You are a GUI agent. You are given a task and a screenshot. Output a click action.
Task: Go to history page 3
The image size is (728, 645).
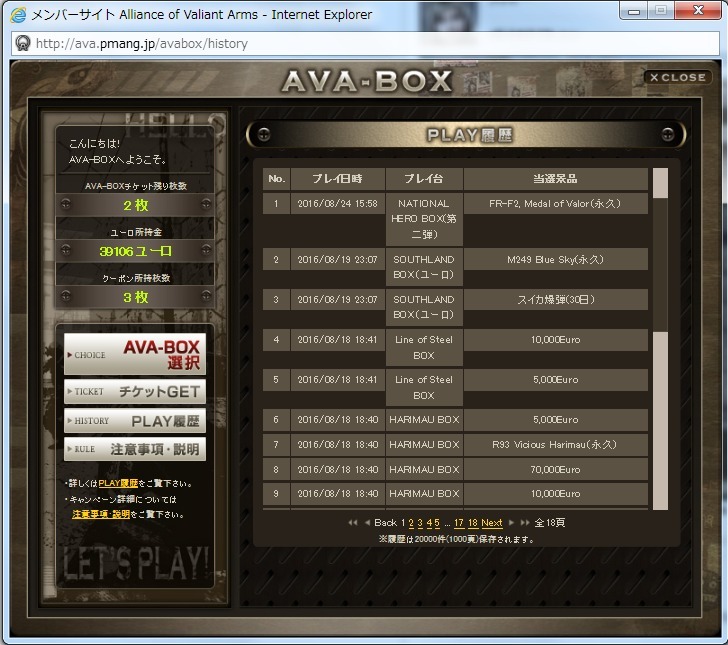point(420,523)
